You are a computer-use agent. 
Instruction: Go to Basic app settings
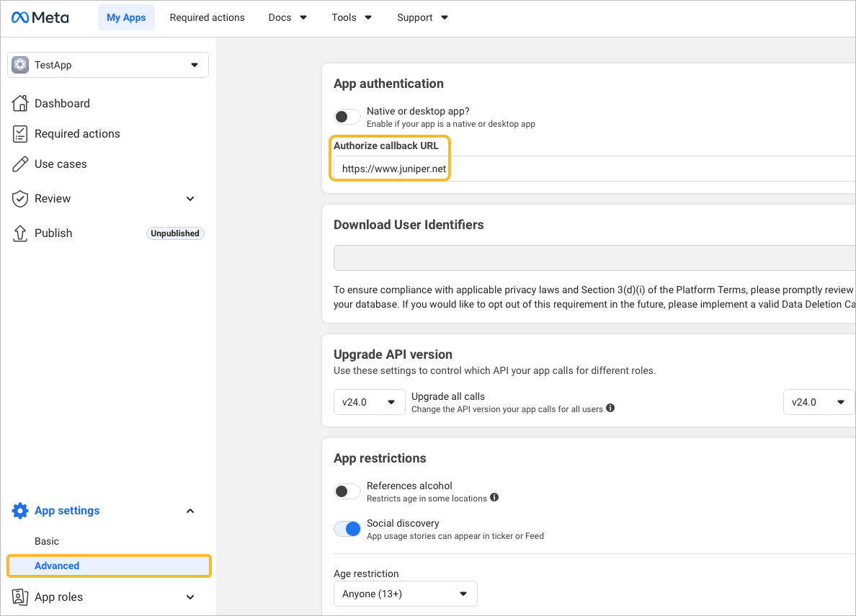pyautogui.click(x=47, y=541)
